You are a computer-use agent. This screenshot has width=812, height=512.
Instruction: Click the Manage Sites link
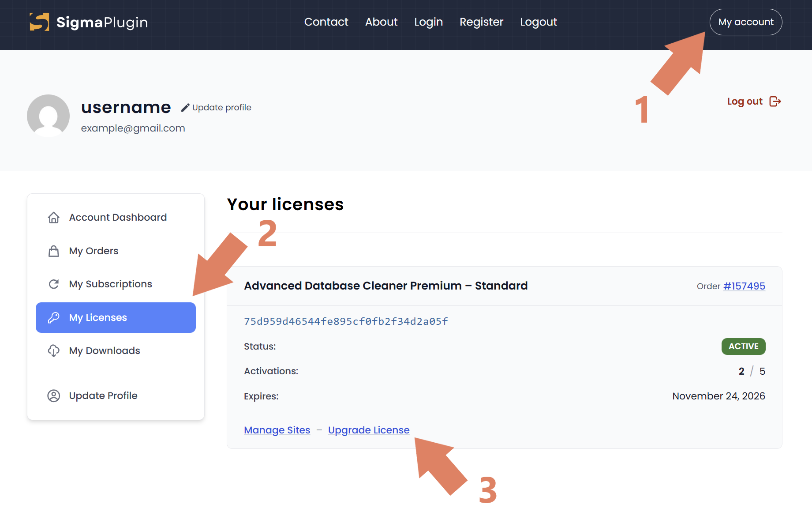point(277,430)
